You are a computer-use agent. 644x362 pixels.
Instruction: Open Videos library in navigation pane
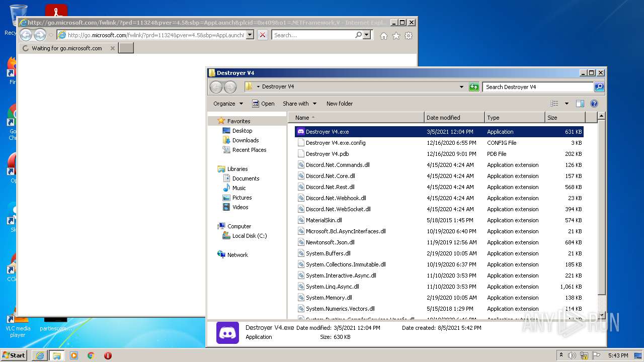[x=240, y=207]
